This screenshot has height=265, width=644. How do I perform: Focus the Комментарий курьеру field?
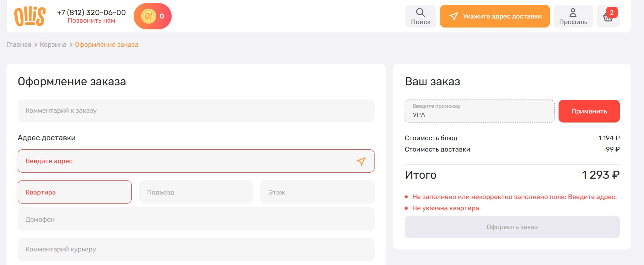pyautogui.click(x=196, y=249)
